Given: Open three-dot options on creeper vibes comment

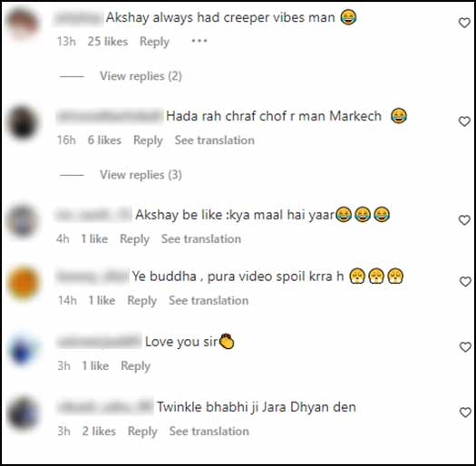Looking at the screenshot, I should (x=199, y=41).
